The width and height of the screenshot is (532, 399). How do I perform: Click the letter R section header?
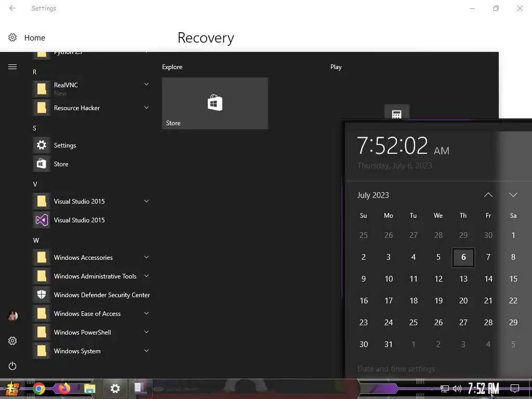pos(35,72)
